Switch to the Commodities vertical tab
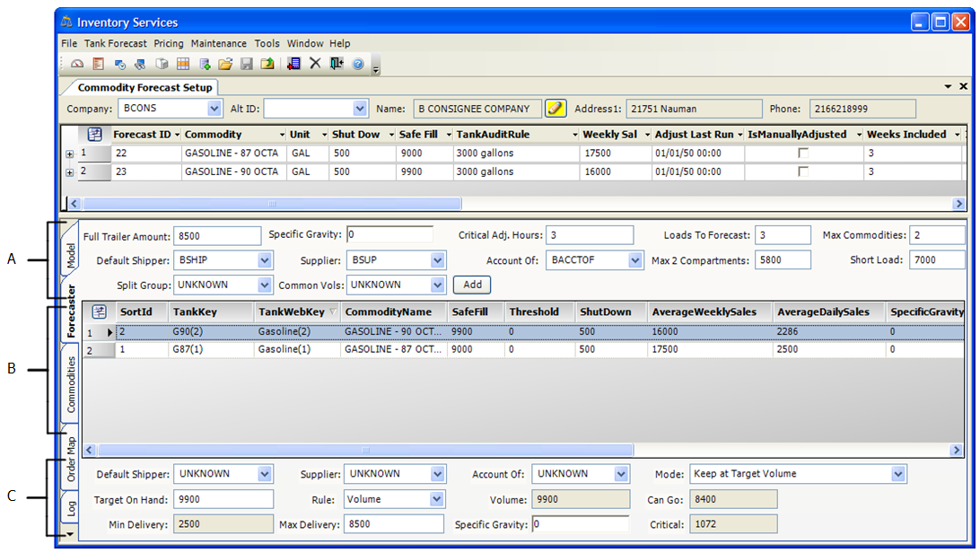This screenshot has height=553, width=980. point(71,384)
